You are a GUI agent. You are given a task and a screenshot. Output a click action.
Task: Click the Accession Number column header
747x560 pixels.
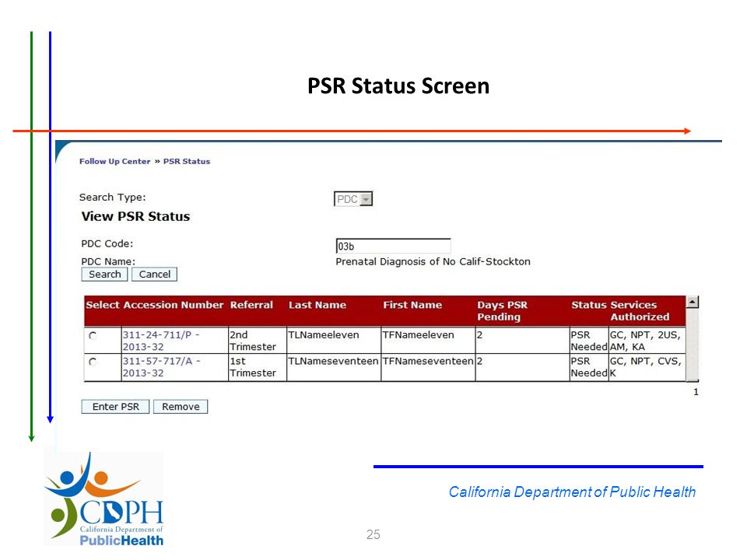[174, 305]
